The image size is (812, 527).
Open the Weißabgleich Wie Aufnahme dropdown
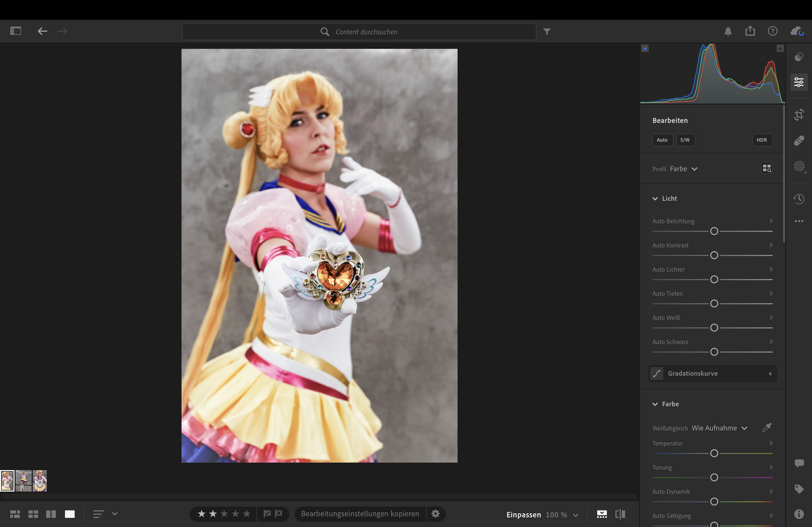coord(720,428)
